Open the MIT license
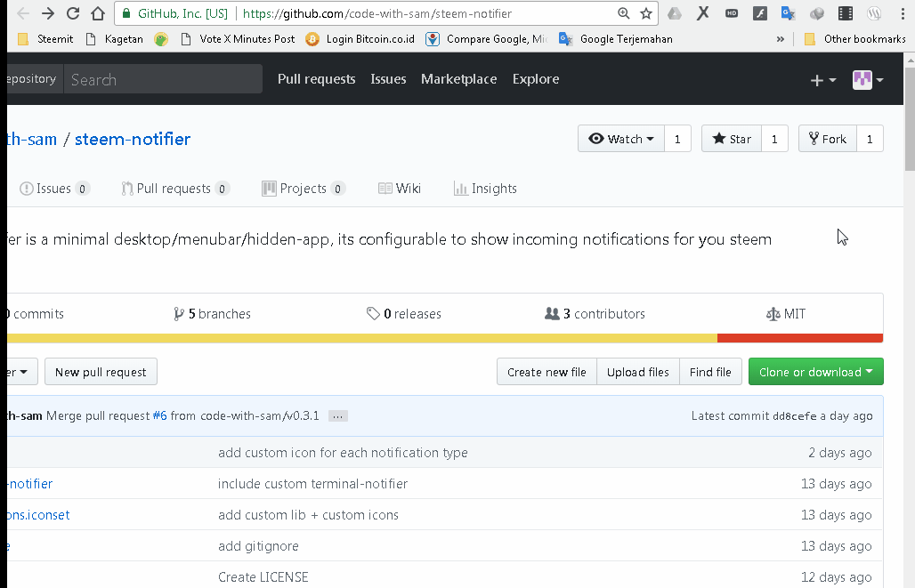 coord(785,314)
